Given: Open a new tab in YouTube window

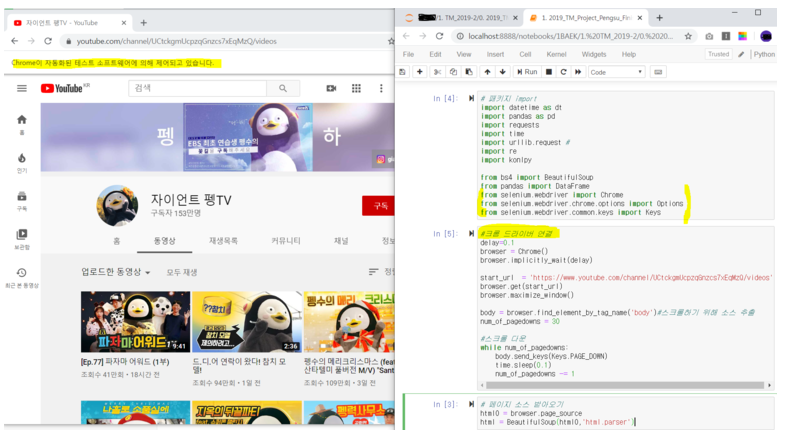Looking at the screenshot, I should click(x=144, y=23).
